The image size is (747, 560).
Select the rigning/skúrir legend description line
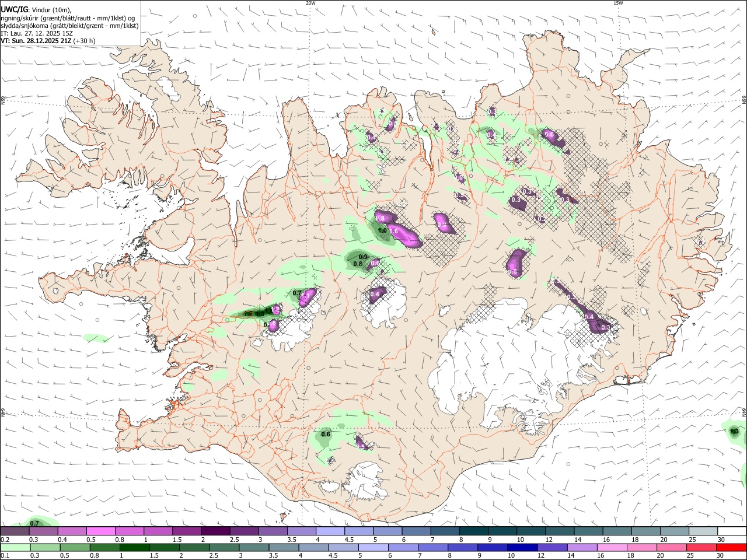coord(68,17)
